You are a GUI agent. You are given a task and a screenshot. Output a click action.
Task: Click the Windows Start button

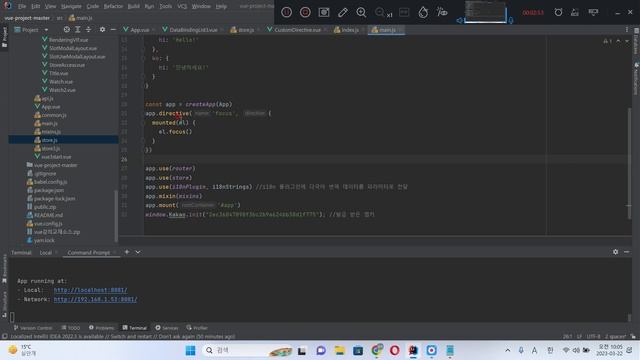190,350
